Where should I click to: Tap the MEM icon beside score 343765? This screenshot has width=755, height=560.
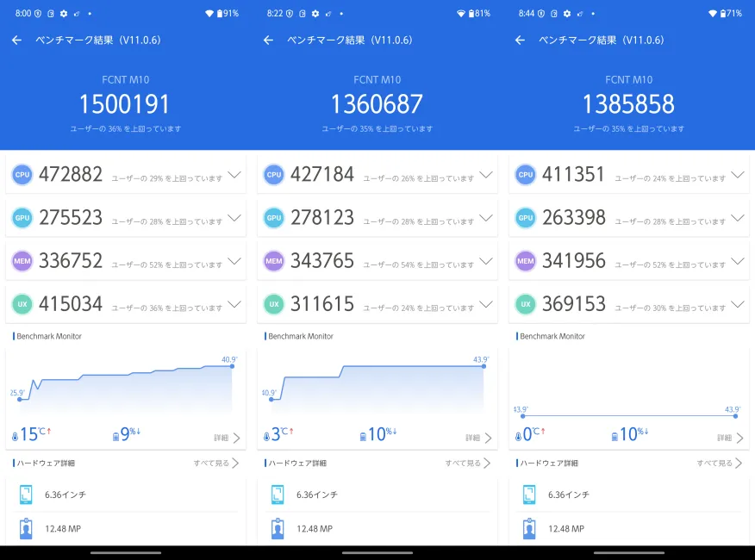coord(274,261)
